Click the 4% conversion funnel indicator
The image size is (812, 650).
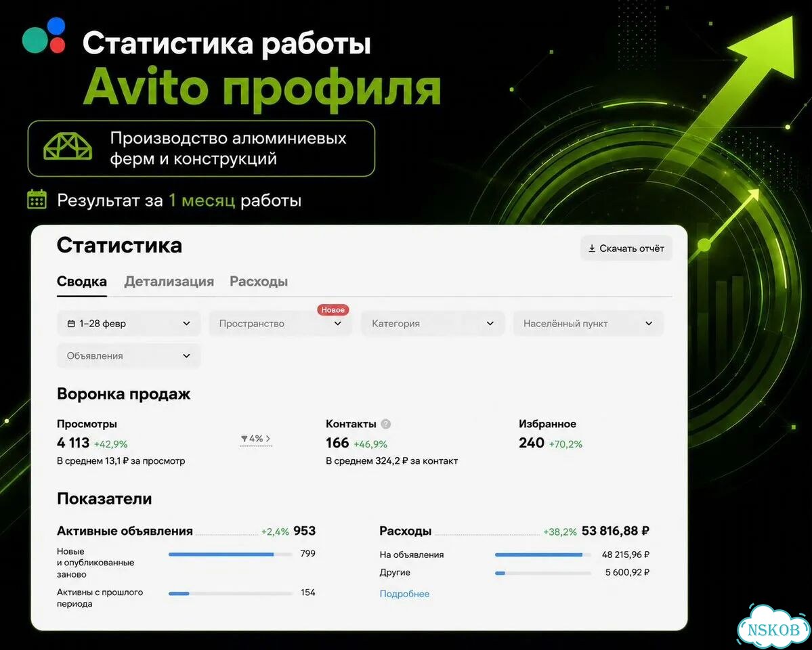tap(256, 439)
